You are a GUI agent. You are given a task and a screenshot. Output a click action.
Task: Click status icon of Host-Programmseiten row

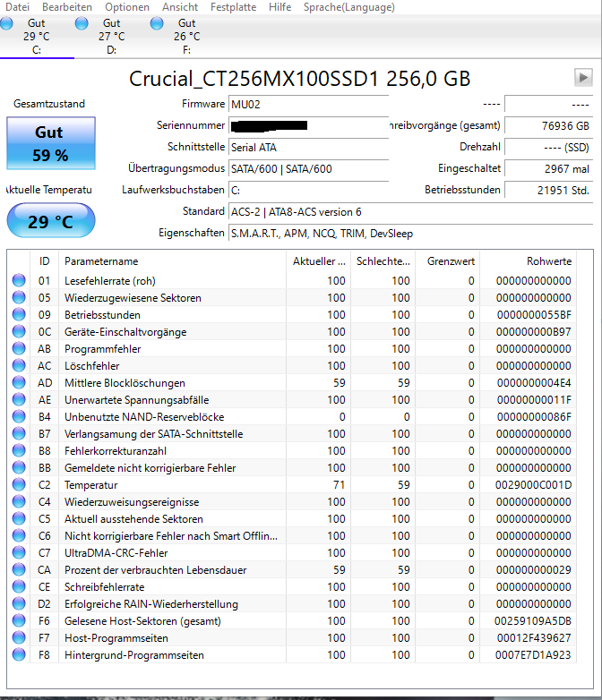(x=19, y=637)
